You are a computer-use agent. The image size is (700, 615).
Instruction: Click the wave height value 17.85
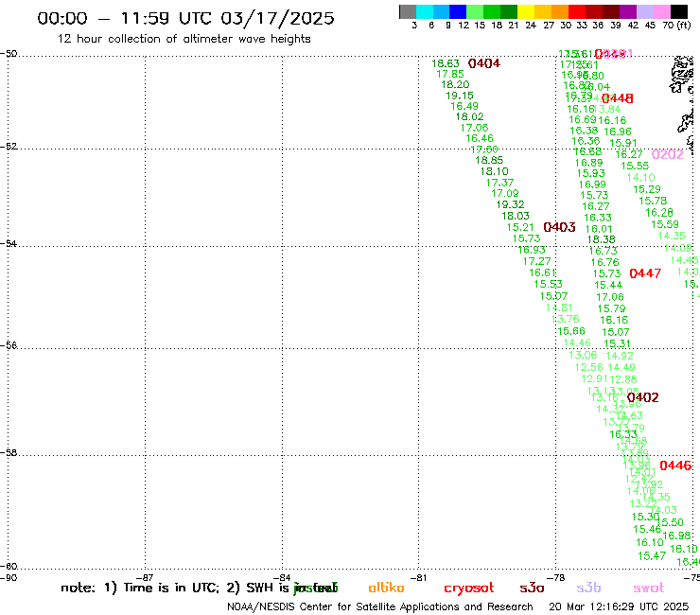tap(450, 74)
